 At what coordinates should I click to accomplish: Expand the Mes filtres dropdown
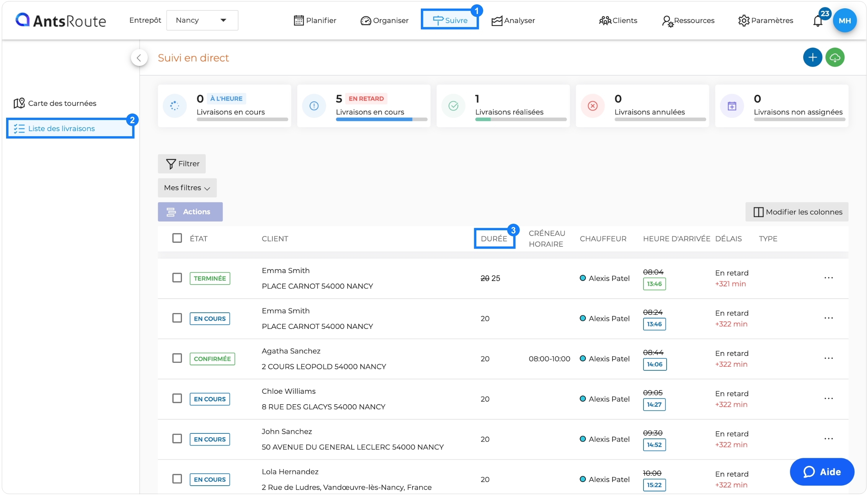click(187, 188)
